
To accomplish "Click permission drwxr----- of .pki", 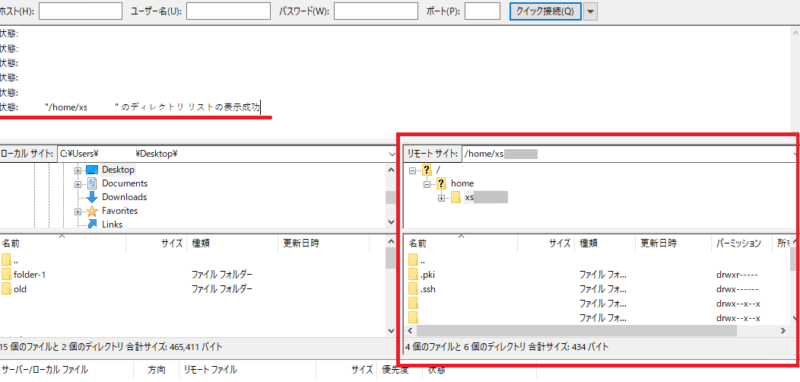I will point(737,275).
